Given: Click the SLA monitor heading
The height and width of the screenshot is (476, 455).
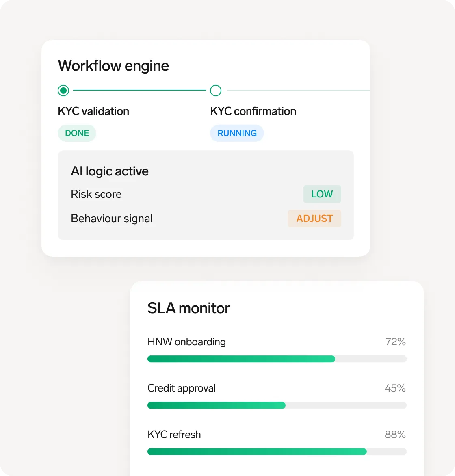Looking at the screenshot, I should tap(188, 308).
